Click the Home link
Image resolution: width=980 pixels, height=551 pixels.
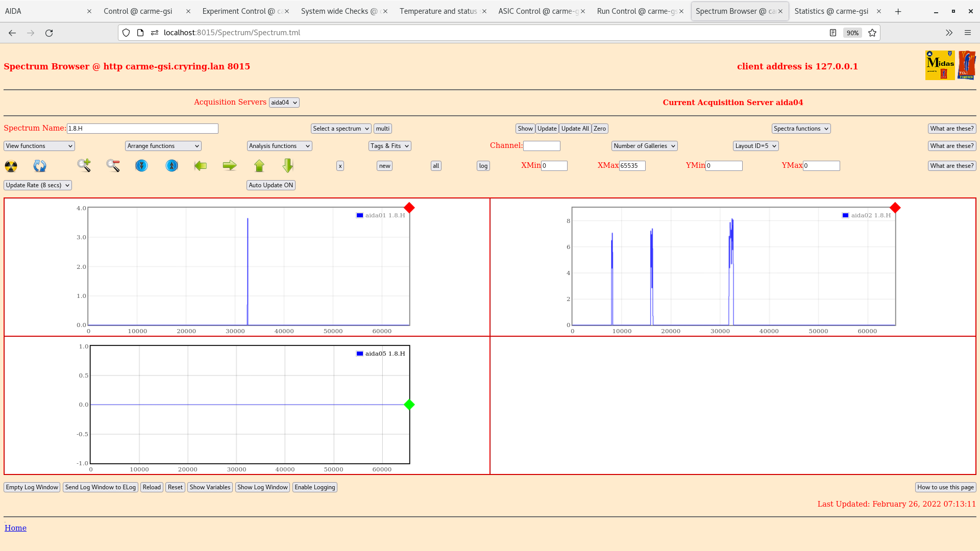coord(15,528)
